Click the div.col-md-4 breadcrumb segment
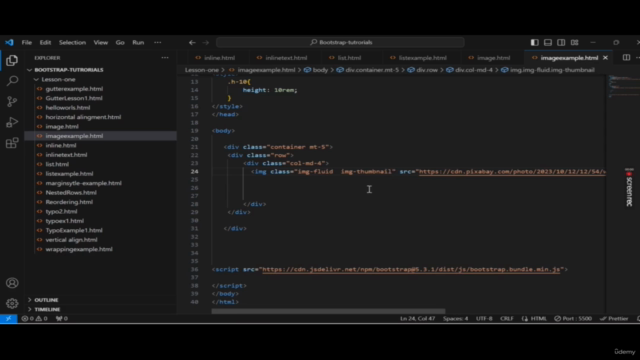The height and width of the screenshot is (360, 640). [469, 70]
